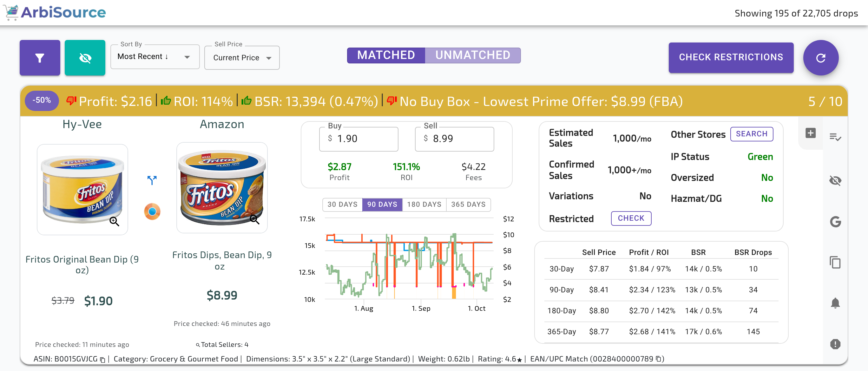The height and width of the screenshot is (371, 868).
Task: Open the Firefox browser icon between product images
Action: (x=152, y=212)
